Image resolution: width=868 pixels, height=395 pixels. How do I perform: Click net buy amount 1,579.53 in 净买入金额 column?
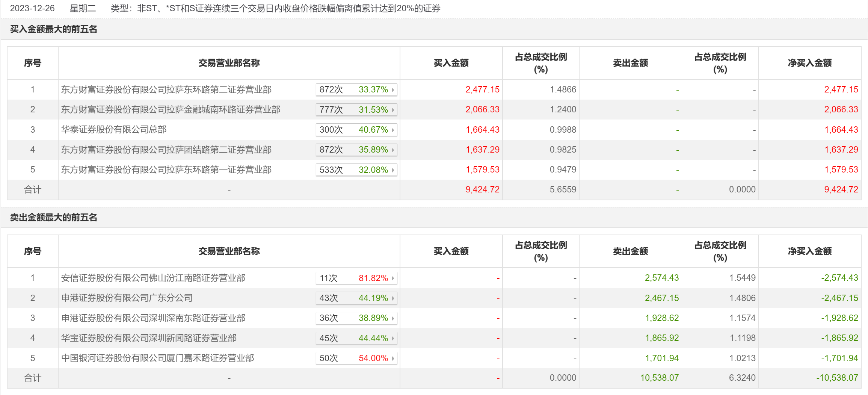click(841, 170)
